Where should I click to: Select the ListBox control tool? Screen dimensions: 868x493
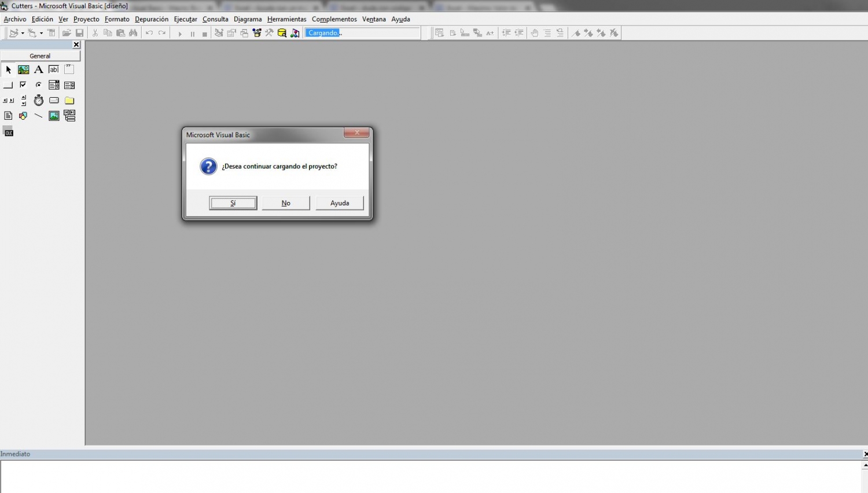click(69, 85)
